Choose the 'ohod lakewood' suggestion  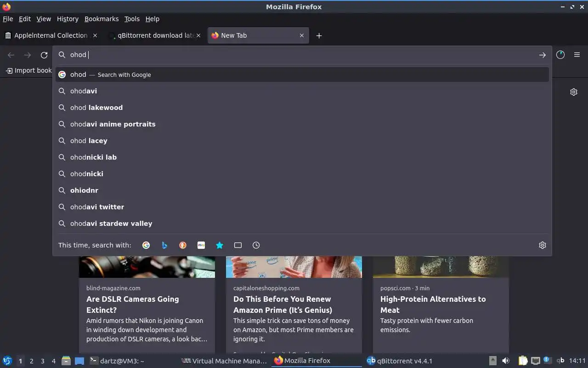pyautogui.click(x=302, y=108)
